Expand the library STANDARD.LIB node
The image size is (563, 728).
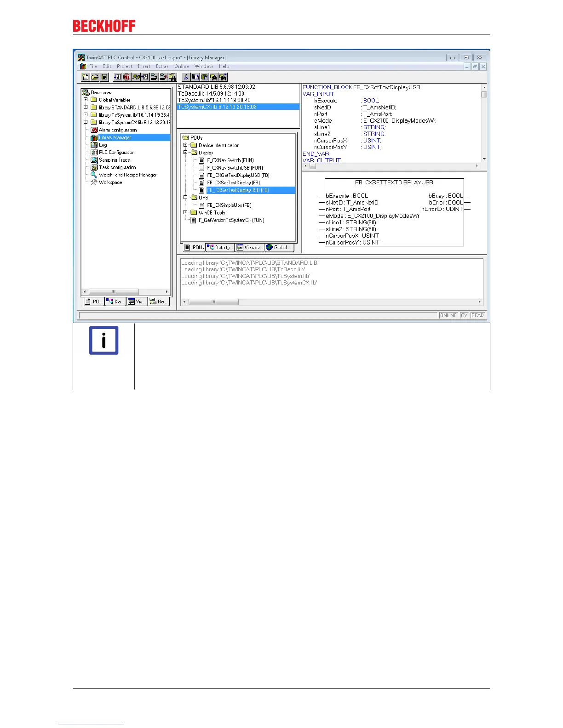(x=86, y=107)
